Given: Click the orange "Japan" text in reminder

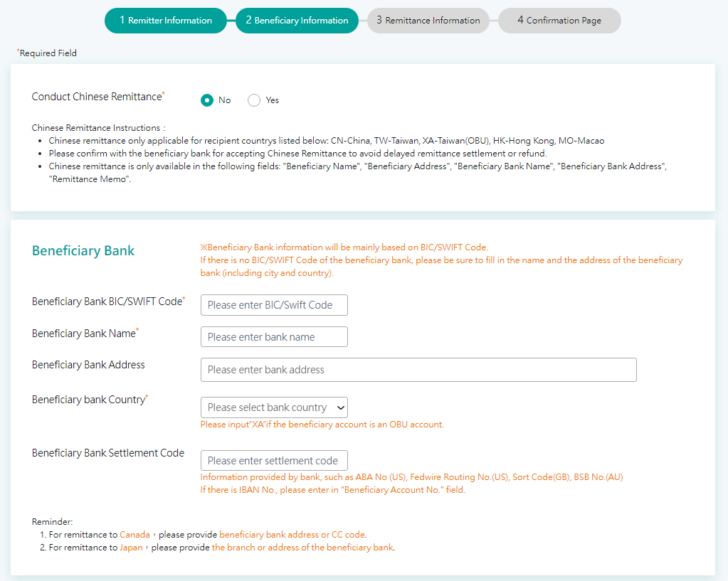Looking at the screenshot, I should [131, 548].
